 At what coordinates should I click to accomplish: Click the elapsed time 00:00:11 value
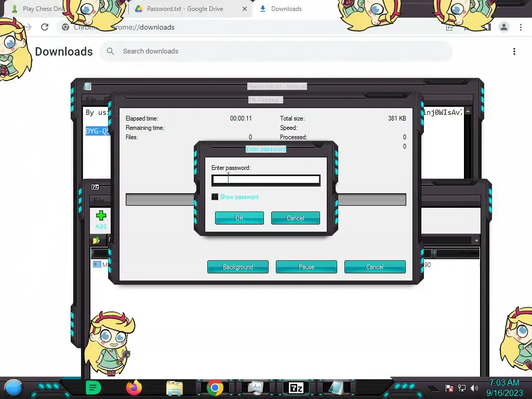[241, 118]
